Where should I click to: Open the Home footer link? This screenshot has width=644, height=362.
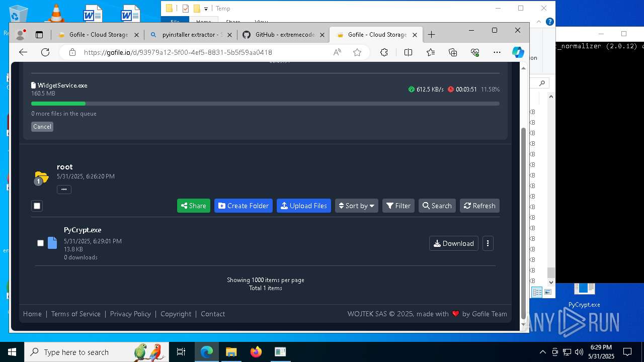click(32, 314)
